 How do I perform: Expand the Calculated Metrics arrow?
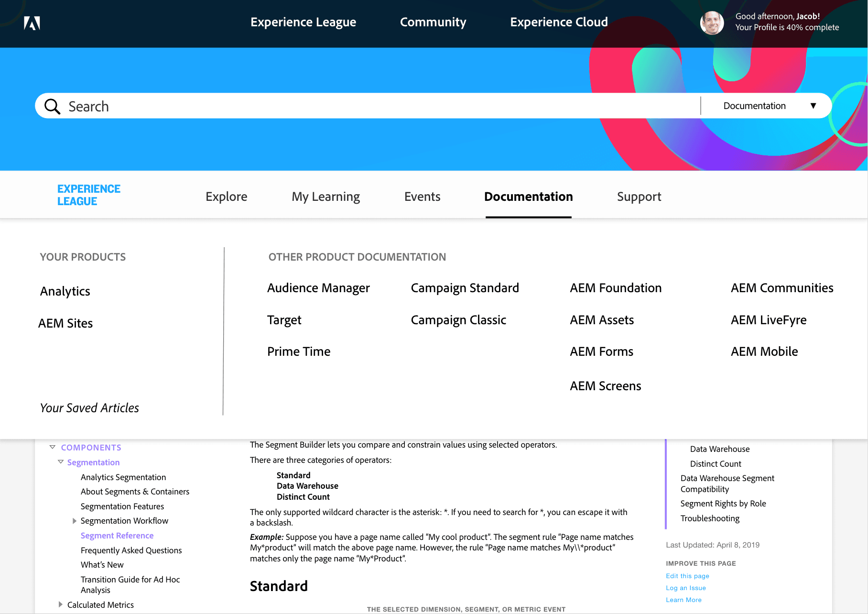point(61,604)
